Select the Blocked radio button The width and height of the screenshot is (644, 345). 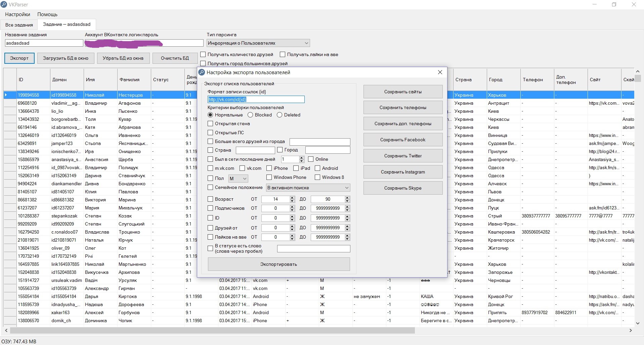click(x=250, y=115)
